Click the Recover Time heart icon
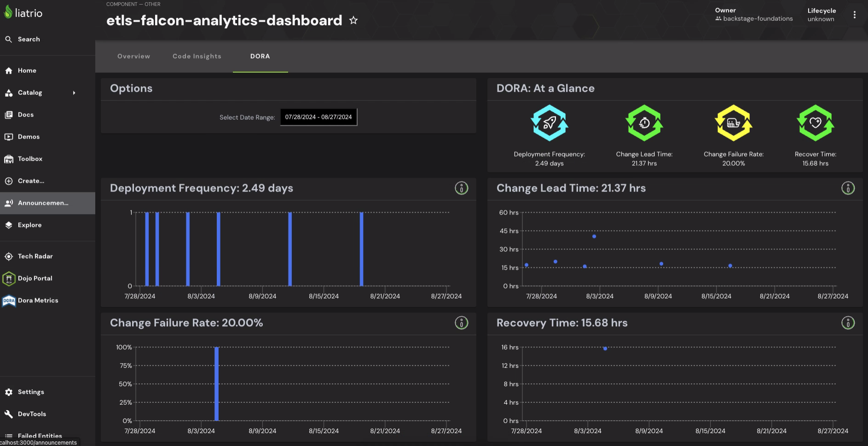The height and width of the screenshot is (446, 868). pyautogui.click(x=815, y=122)
